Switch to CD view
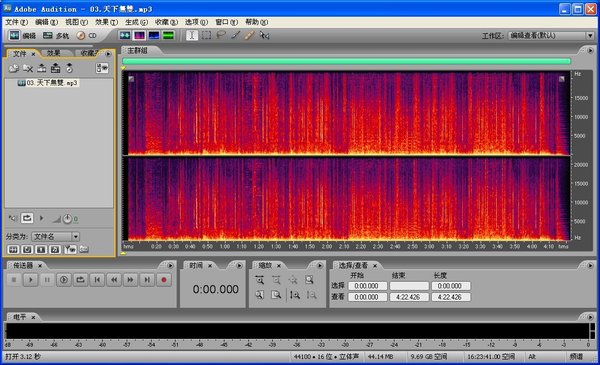The image size is (600, 365). (x=86, y=36)
